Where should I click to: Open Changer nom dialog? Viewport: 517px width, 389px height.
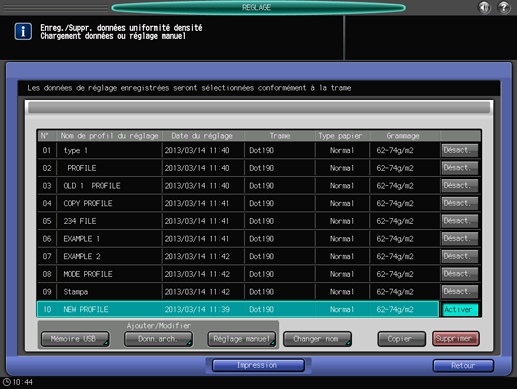click(x=317, y=339)
